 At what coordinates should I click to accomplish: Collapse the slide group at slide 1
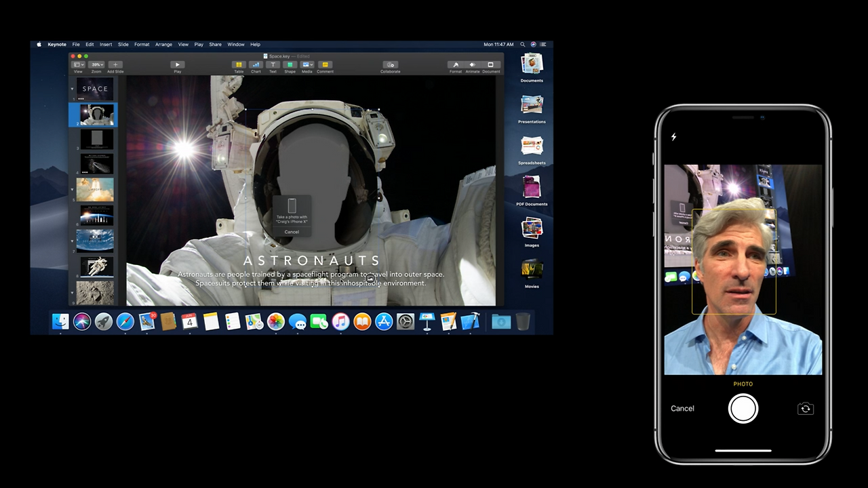(73, 89)
